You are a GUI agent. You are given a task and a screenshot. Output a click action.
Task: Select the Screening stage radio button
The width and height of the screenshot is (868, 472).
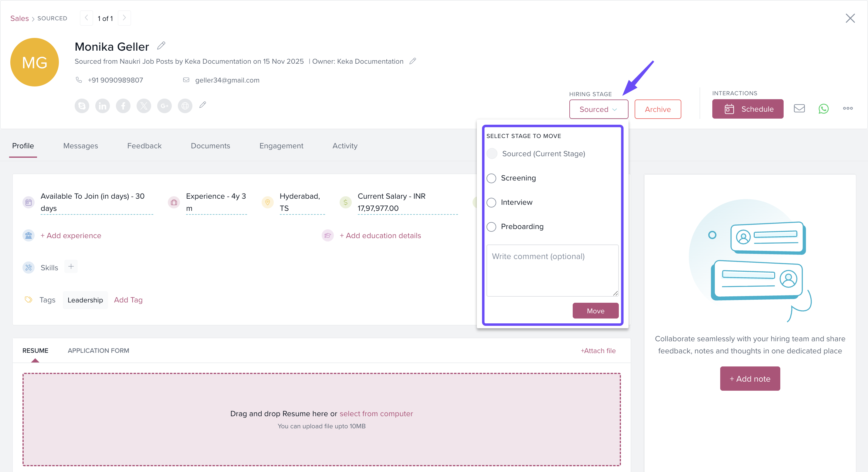coord(491,178)
